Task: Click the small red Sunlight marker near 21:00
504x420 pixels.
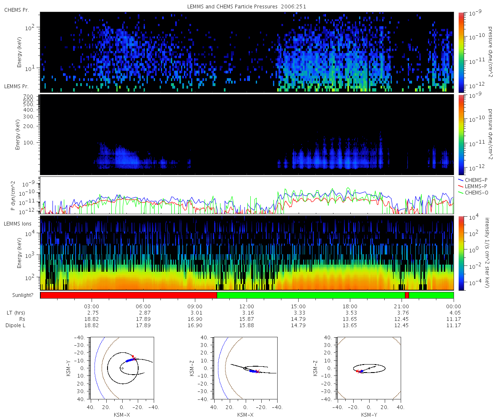Action: (x=407, y=295)
